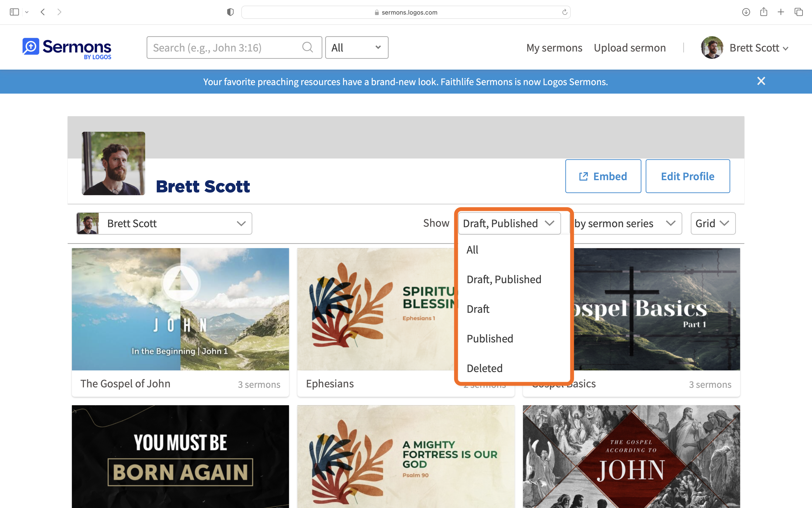The width and height of the screenshot is (812, 508).
Task: Open the Brett Scott author selector dropdown
Action: (164, 223)
